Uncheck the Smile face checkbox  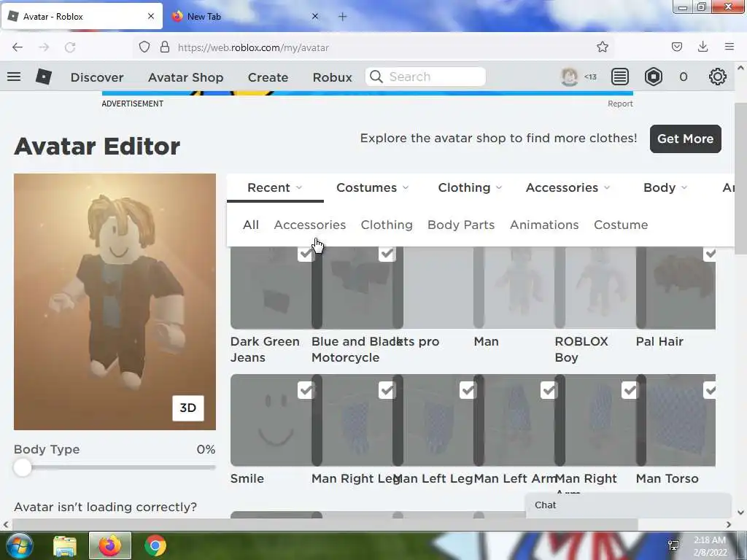[306, 391]
